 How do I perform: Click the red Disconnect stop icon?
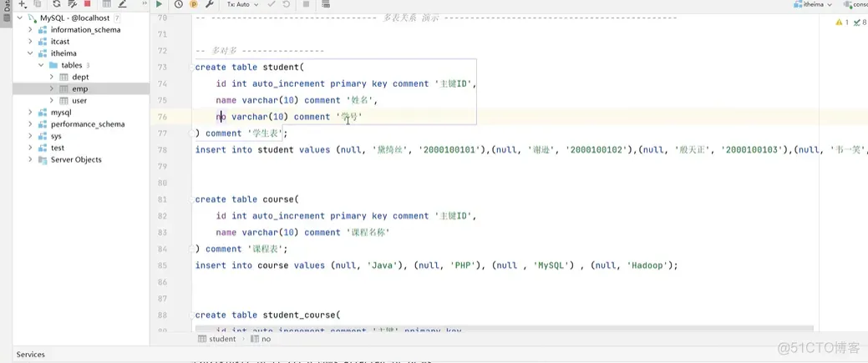tap(87, 4)
